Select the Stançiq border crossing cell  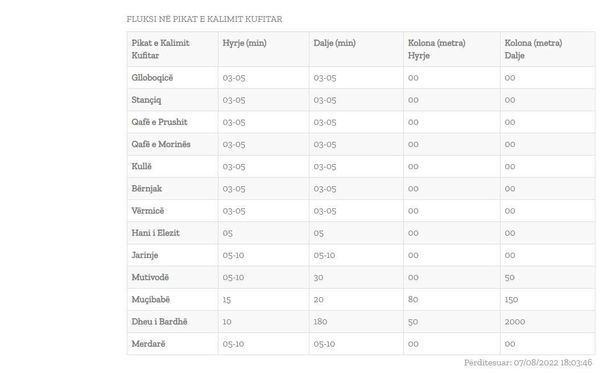[146, 100]
